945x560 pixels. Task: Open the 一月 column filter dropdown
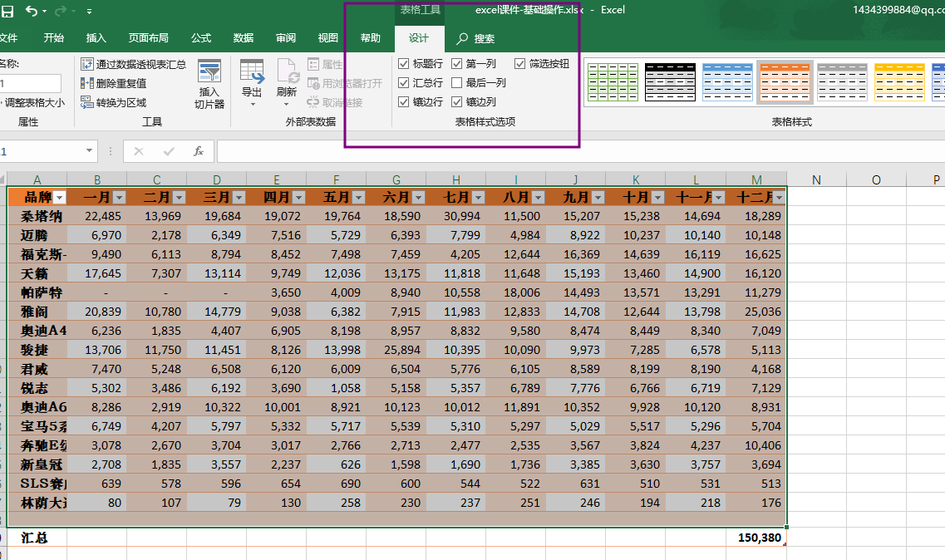pos(119,197)
